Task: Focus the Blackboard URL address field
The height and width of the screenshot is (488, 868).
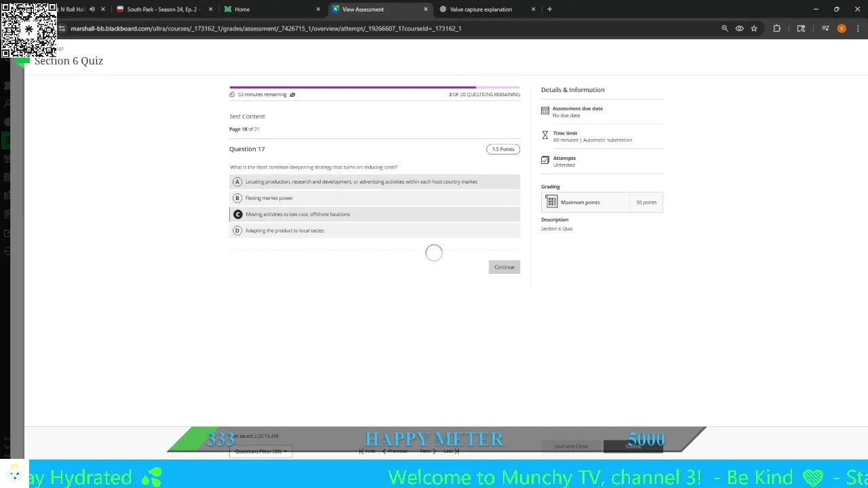Action: click(266, 28)
